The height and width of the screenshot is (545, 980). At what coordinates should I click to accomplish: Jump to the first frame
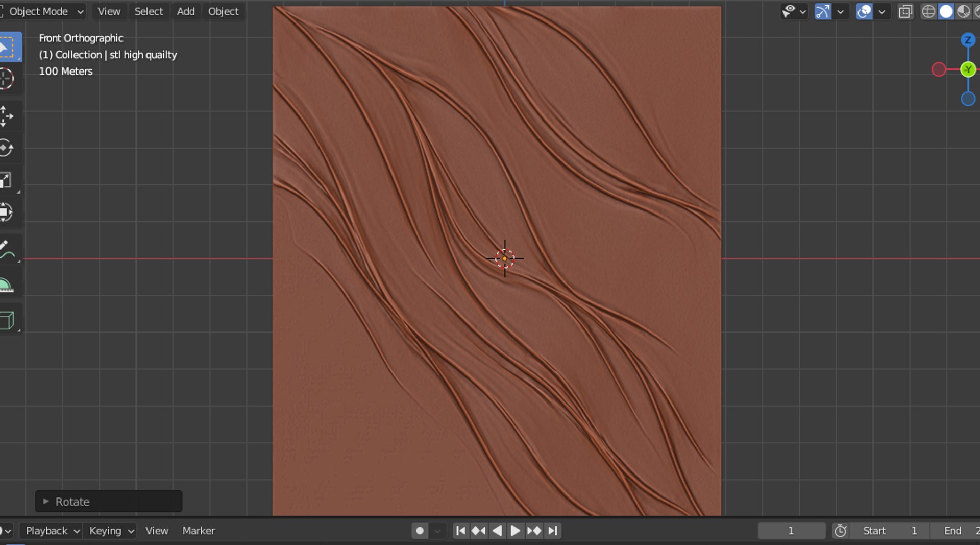point(460,531)
